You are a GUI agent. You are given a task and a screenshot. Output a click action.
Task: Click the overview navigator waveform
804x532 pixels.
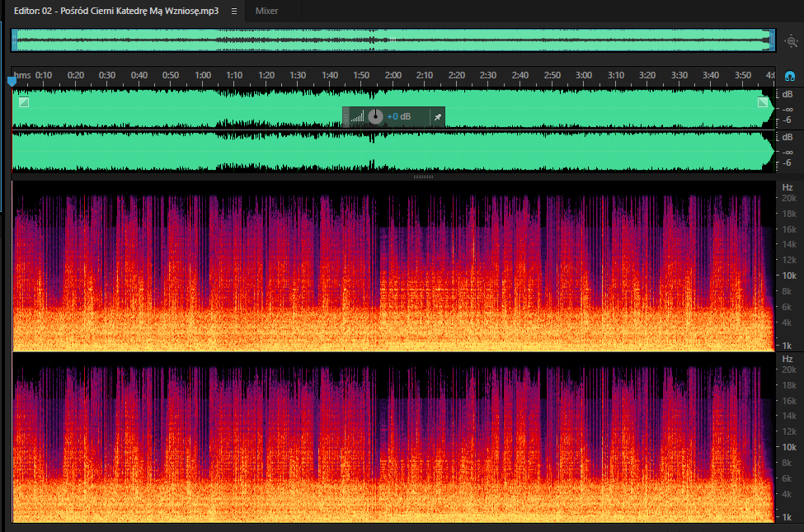[x=393, y=40]
